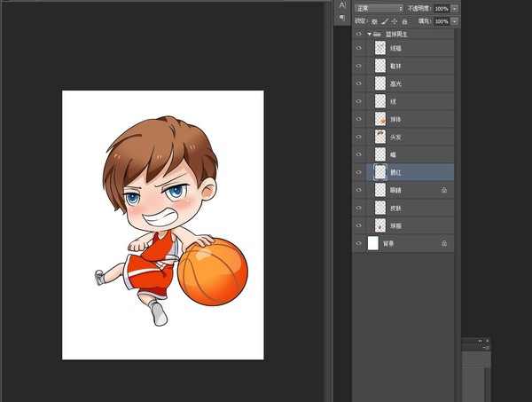Click the 眼睛 layer name
The image size is (532, 402).
(395, 190)
